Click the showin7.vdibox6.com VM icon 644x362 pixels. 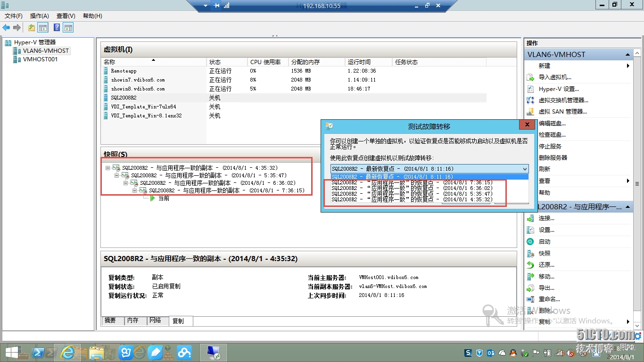point(106,80)
